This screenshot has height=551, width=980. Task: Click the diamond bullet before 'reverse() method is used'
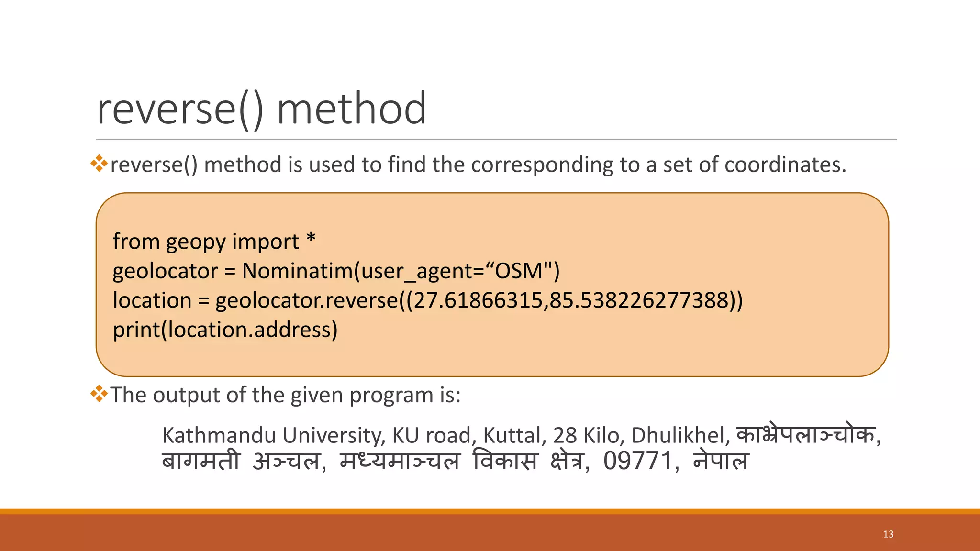click(x=99, y=164)
